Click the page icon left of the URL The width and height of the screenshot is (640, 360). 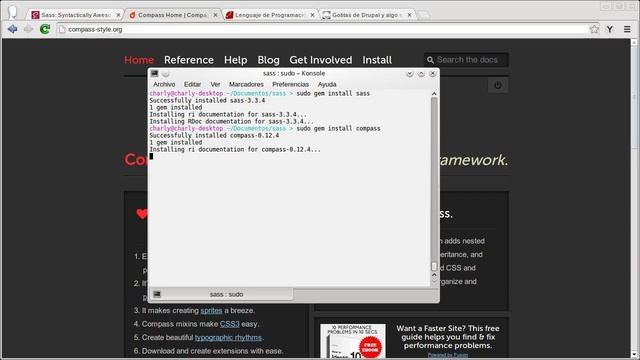click(x=62, y=29)
